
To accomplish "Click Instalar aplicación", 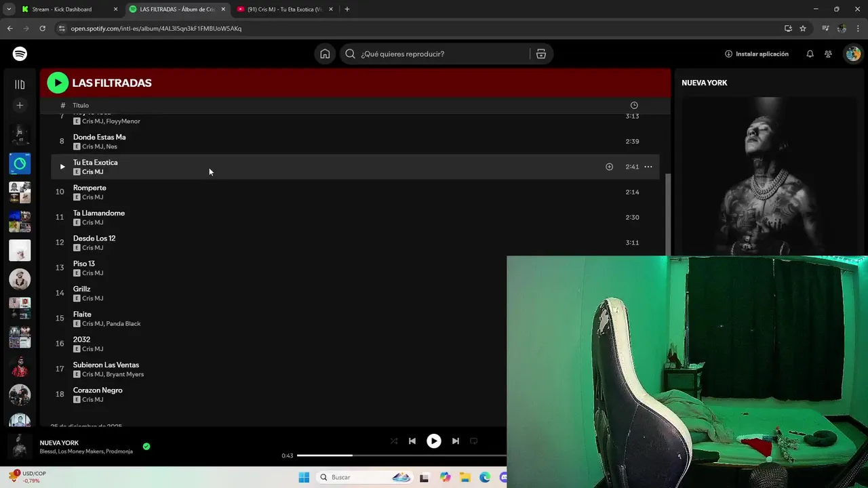I will point(757,54).
